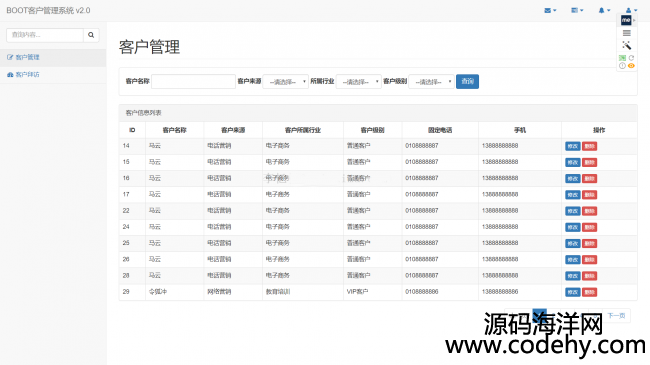The height and width of the screenshot is (365, 650).
Task: Click 修改 button for customer ID 16
Action: pyautogui.click(x=572, y=178)
